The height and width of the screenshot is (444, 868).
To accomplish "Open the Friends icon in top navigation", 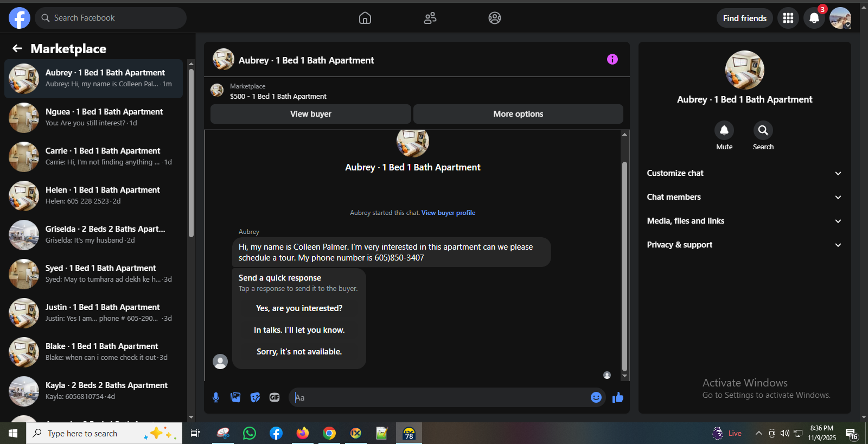I will click(x=430, y=18).
